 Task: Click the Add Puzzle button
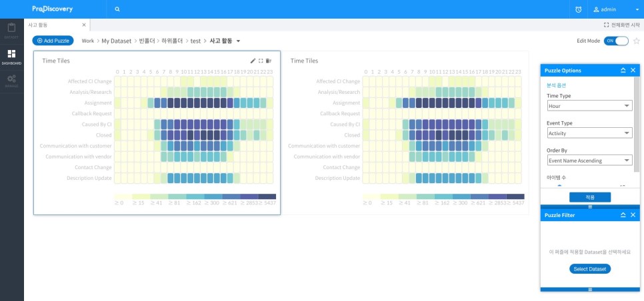point(53,41)
